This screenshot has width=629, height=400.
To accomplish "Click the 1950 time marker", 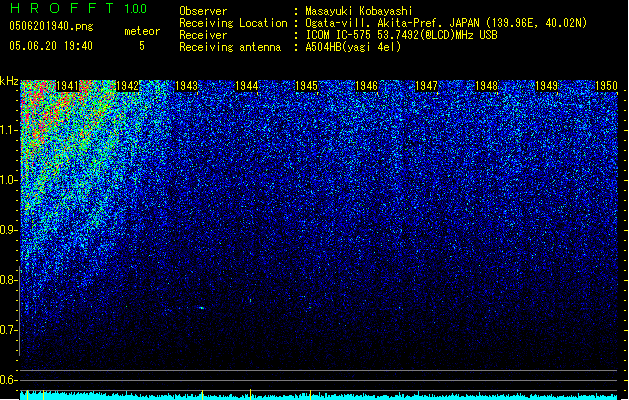I will [x=606, y=86].
